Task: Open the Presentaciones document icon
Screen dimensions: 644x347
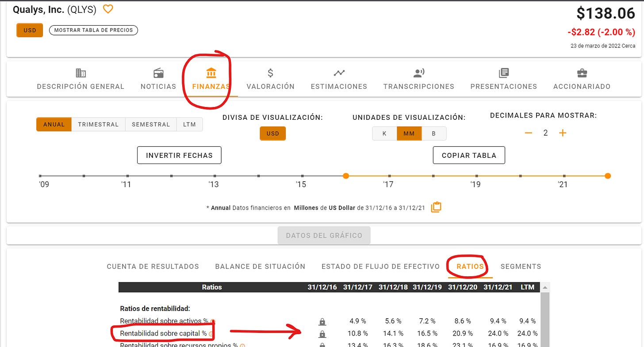Action: (x=503, y=73)
